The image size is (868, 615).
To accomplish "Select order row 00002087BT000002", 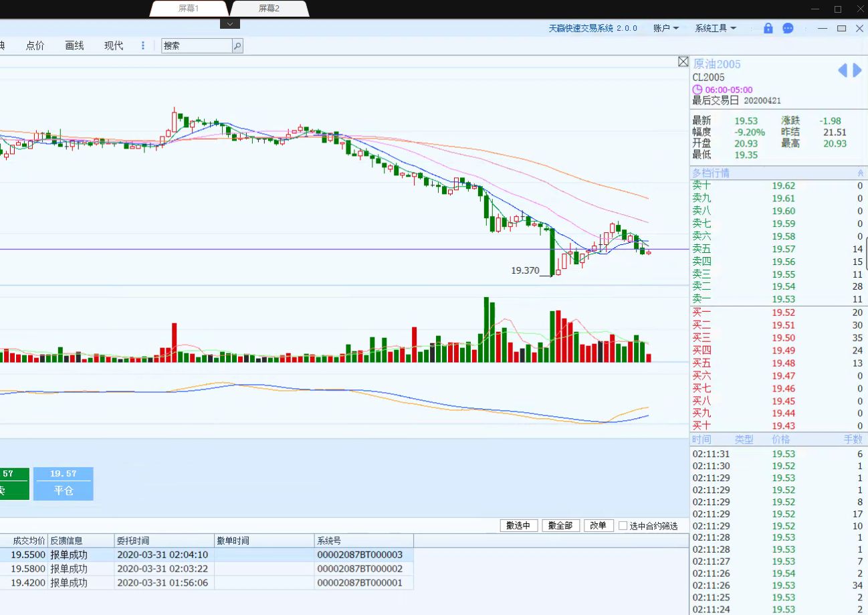I will pos(207,569).
